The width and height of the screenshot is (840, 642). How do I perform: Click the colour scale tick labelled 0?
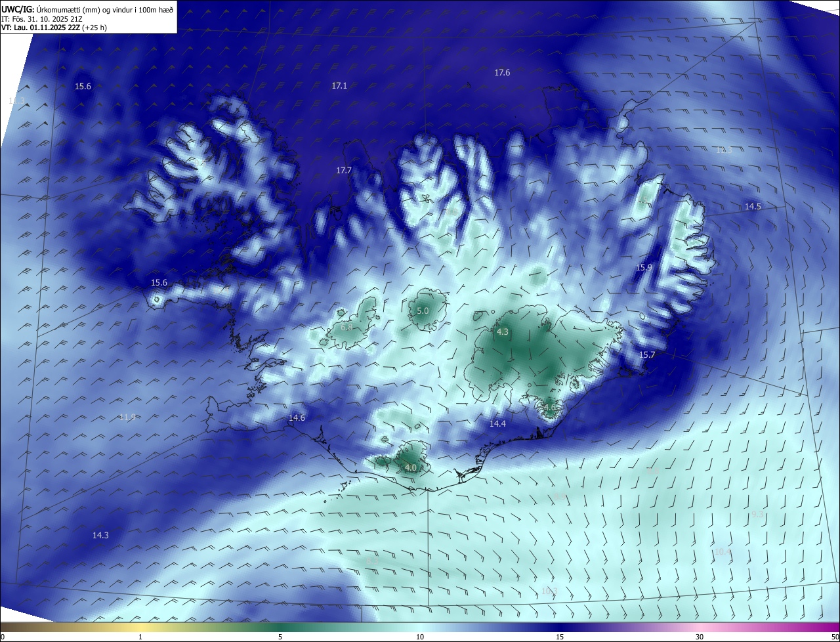(3, 637)
